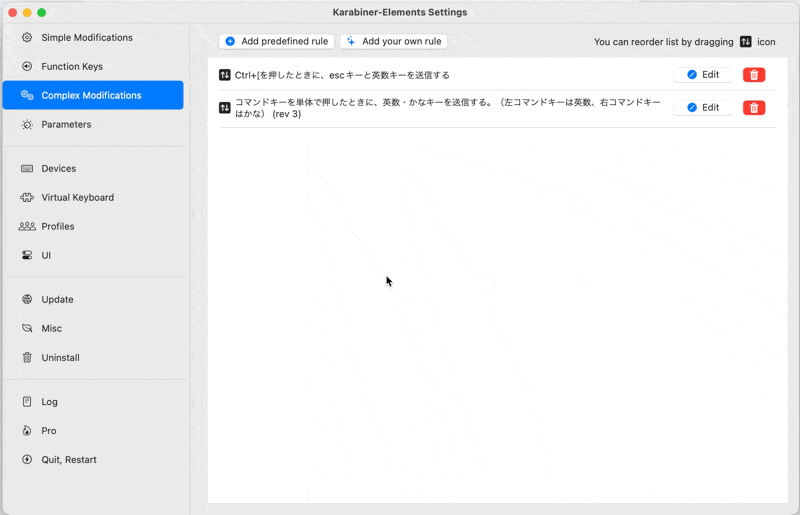Open Simple Modifications in the sidebar
800x515 pixels.
(93, 38)
